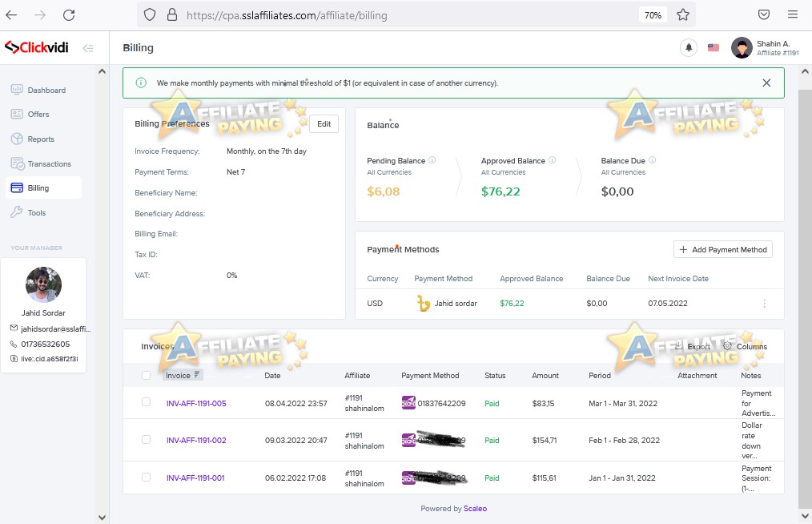Click the Jahid sordar payment method icon
Screen dimensions: 812x524
[x=424, y=303]
